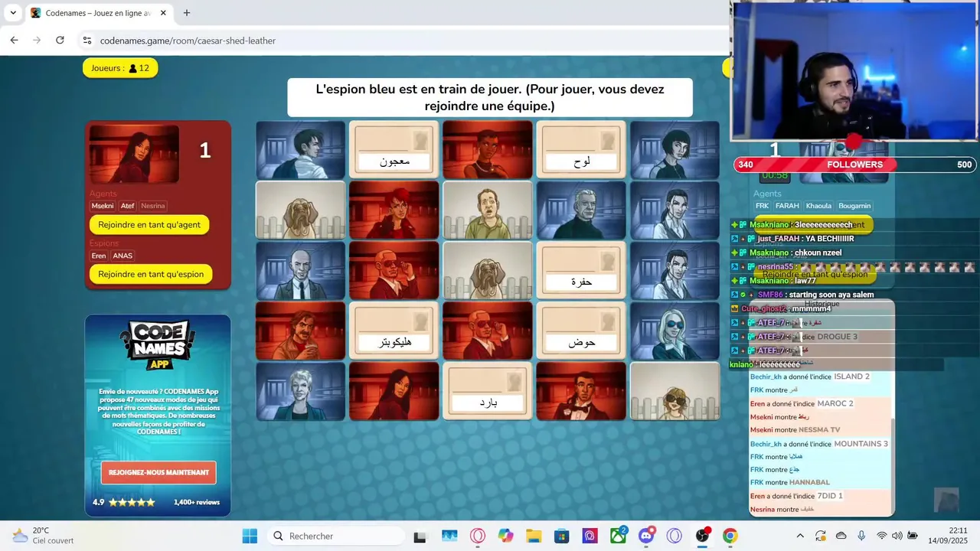Click the REJOIGNEZ-NOUS MAINTENANT button

[x=158, y=472]
